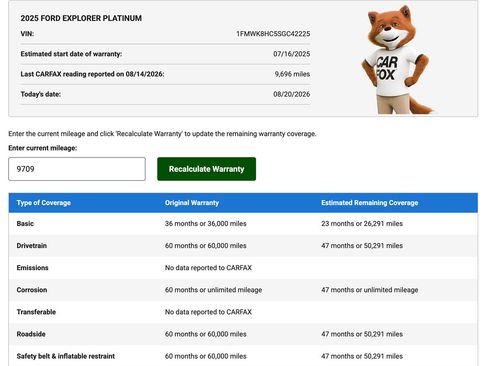Screen dimensions: 488x366
Task: Click Basic remaining 23 months or 26,291 miles
Action: pos(362,224)
